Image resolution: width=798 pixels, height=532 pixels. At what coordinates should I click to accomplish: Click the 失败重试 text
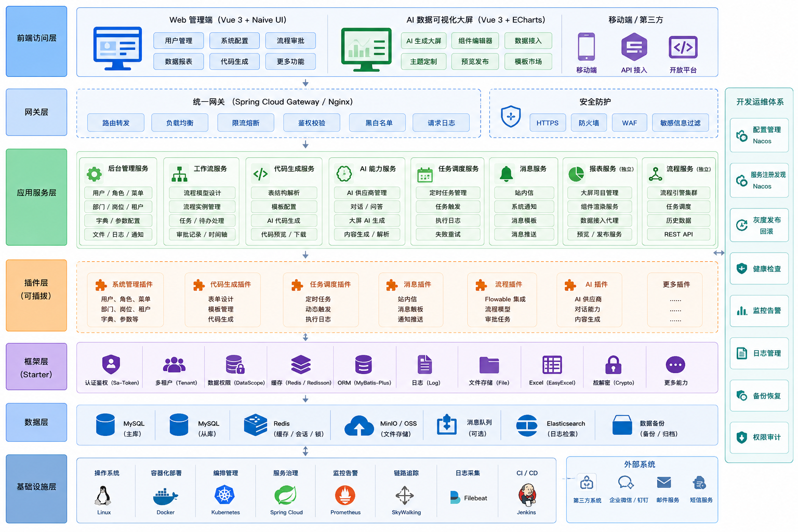tap(448, 234)
